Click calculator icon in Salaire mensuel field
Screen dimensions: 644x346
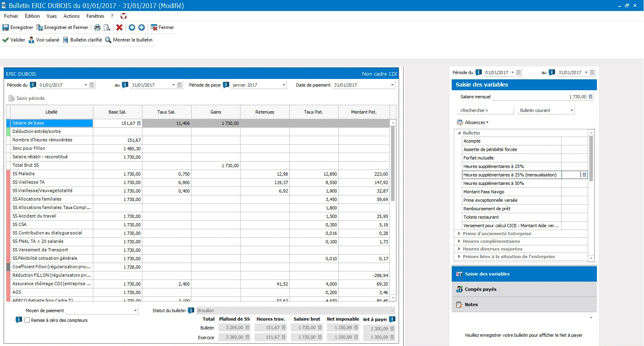coord(590,97)
